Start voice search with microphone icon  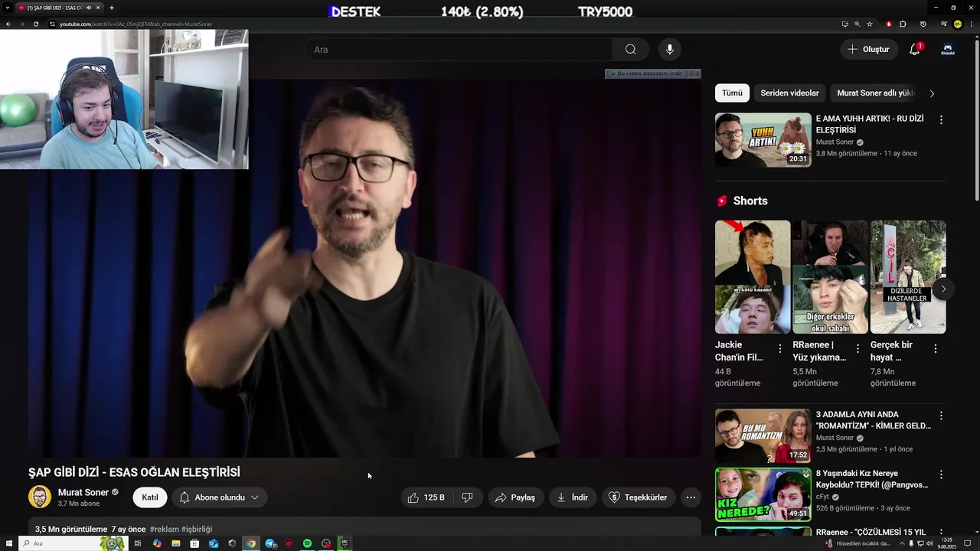click(670, 50)
